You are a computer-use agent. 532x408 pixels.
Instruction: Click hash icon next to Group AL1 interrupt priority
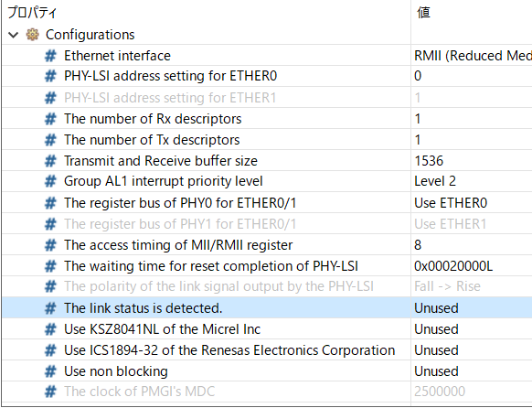(x=50, y=181)
